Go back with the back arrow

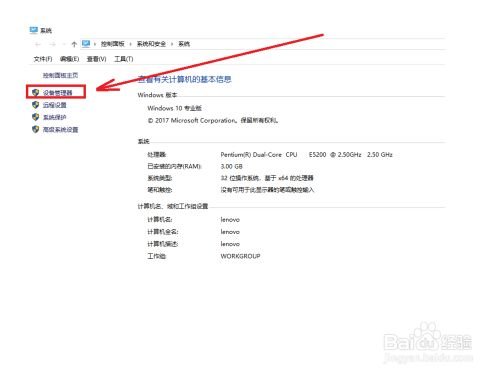(x=38, y=44)
